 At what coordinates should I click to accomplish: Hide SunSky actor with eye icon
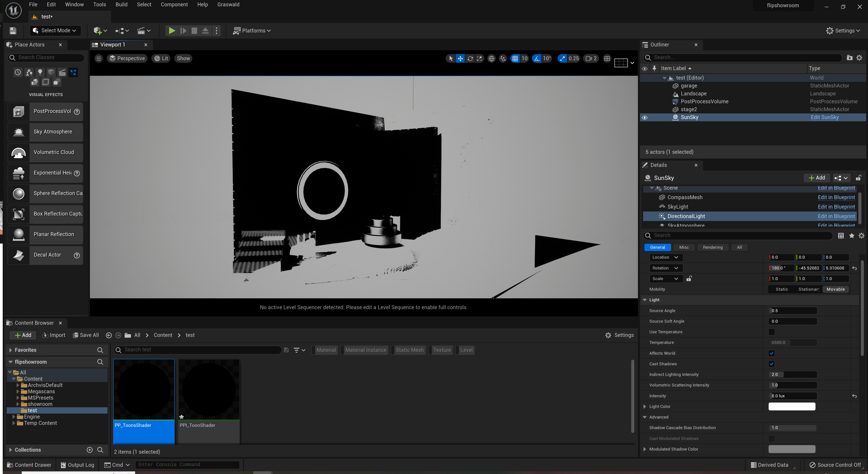pyautogui.click(x=645, y=118)
